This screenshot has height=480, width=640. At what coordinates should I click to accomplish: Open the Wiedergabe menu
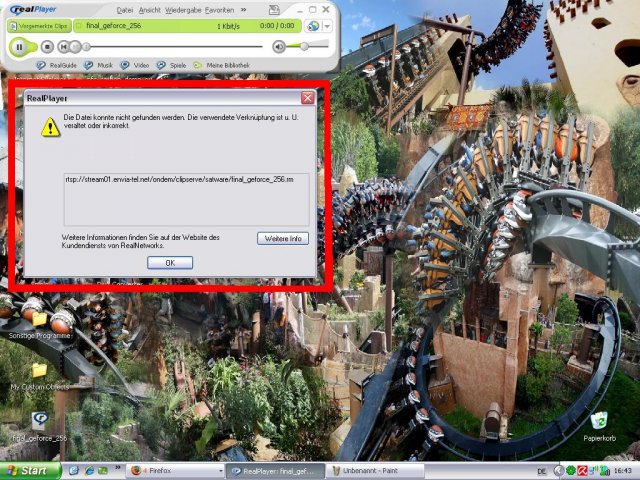(182, 10)
